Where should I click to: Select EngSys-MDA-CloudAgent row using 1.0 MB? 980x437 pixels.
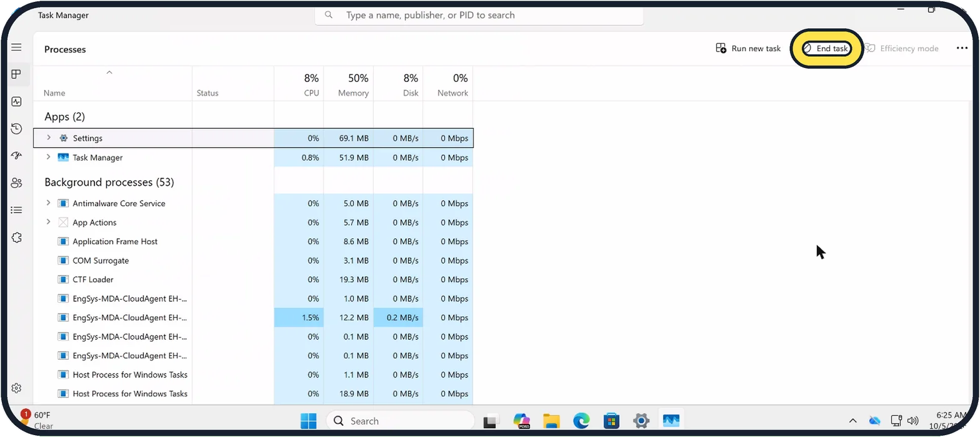click(x=253, y=298)
